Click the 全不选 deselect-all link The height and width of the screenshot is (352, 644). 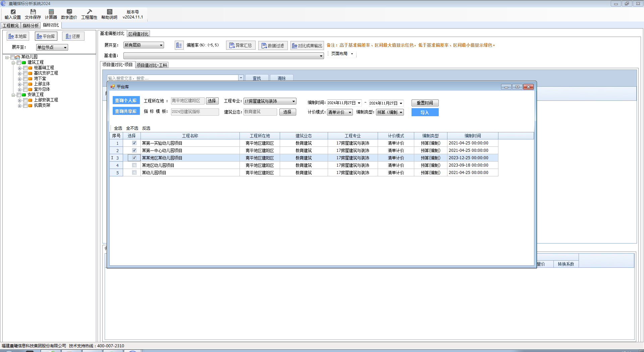pyautogui.click(x=132, y=128)
